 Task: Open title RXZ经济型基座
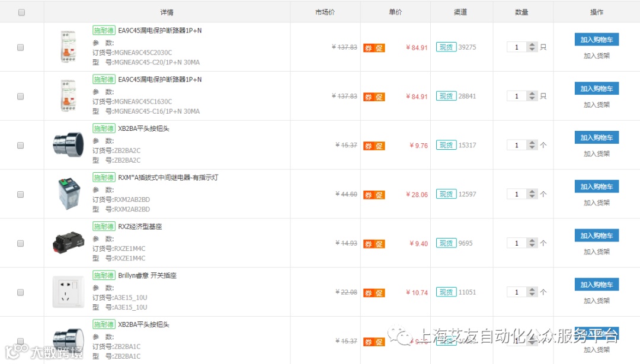140,226
